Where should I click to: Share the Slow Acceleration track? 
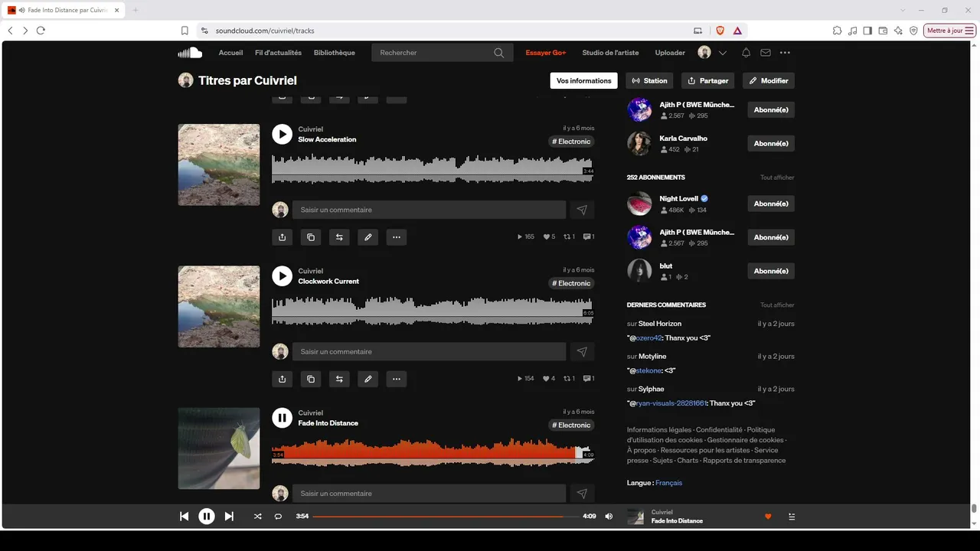282,237
